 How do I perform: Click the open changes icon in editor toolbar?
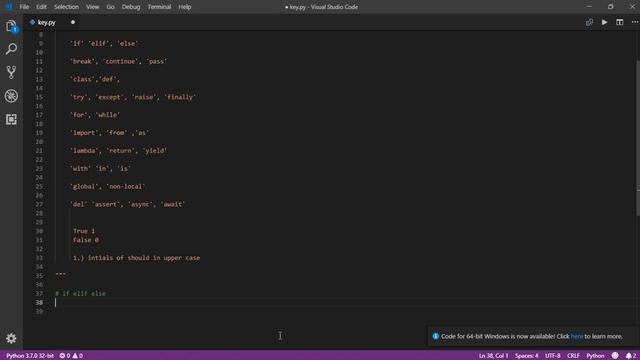coord(589,22)
